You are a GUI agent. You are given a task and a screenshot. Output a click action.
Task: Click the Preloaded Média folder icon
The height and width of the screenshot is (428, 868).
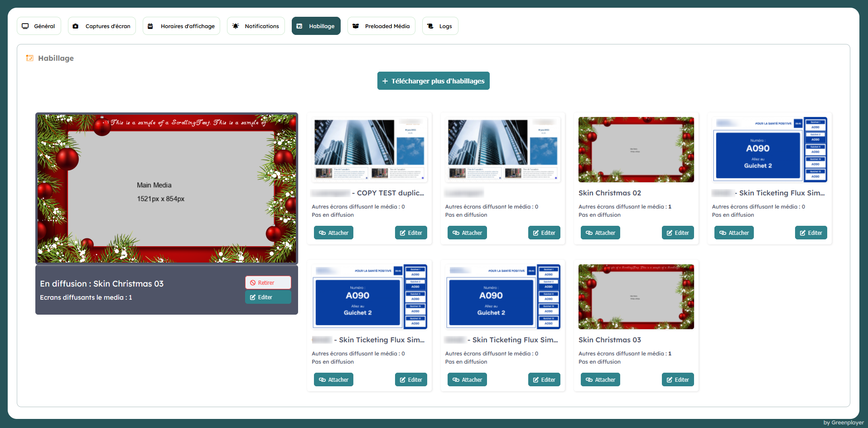(356, 26)
